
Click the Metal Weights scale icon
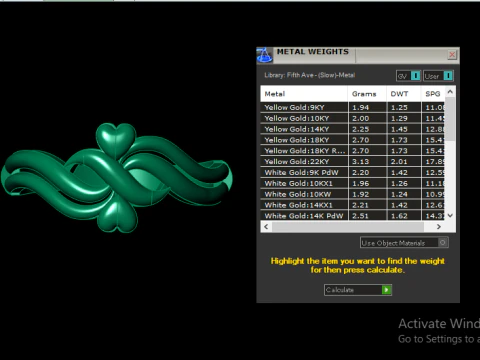tap(265, 55)
